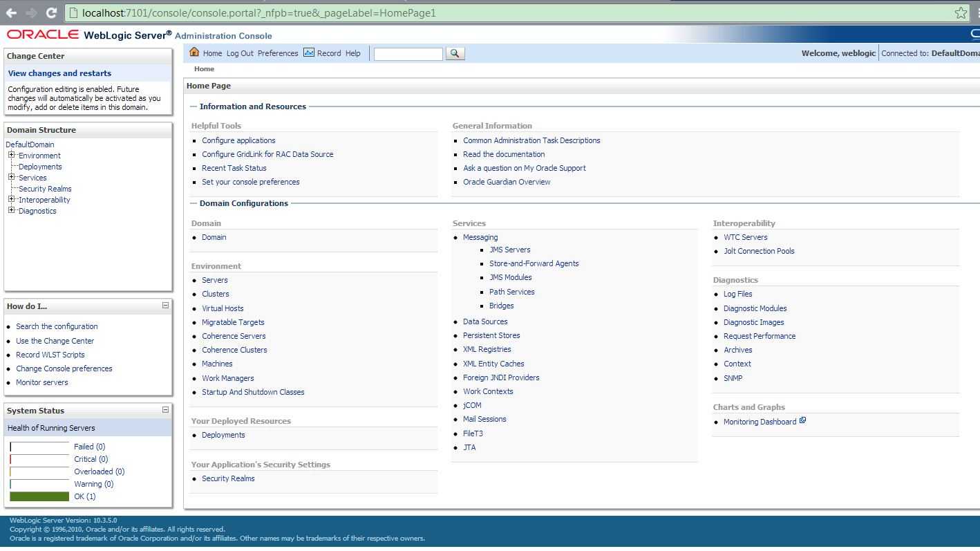
Task: Open Foreign JNDI Providers link
Action: (x=501, y=377)
